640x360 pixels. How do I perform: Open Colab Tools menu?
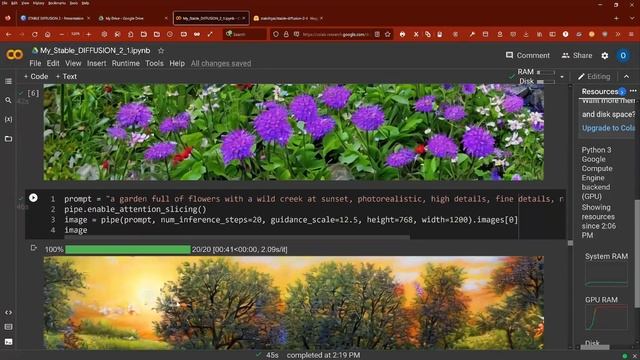coord(154,64)
